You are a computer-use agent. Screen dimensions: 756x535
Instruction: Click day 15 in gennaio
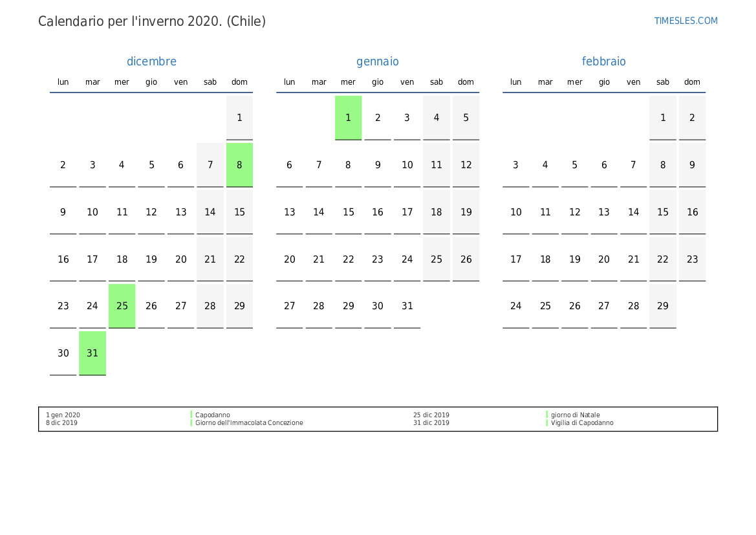(348, 212)
